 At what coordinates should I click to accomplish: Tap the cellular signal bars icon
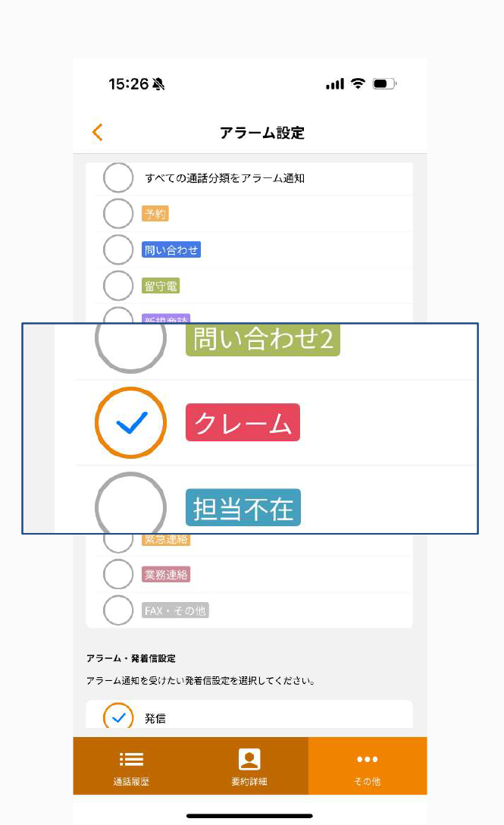click(x=333, y=84)
